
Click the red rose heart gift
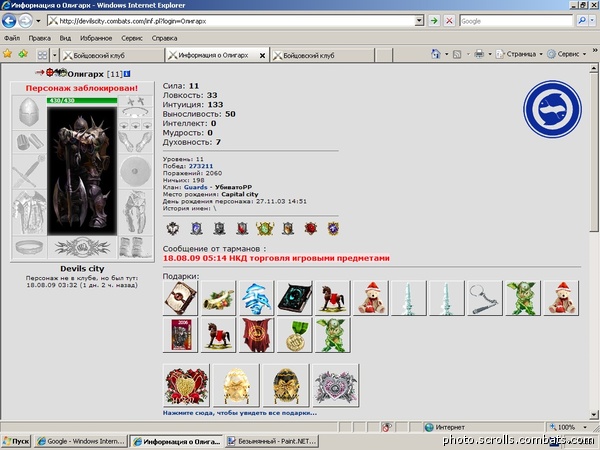pos(186,386)
